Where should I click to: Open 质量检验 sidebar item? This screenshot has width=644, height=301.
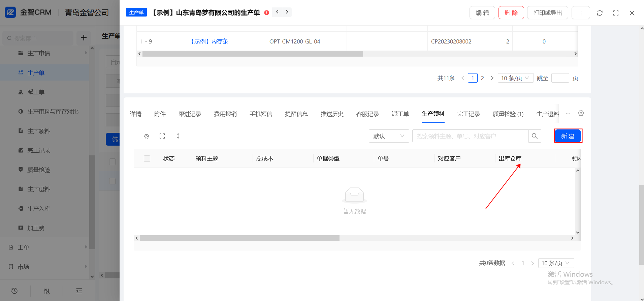(x=39, y=170)
